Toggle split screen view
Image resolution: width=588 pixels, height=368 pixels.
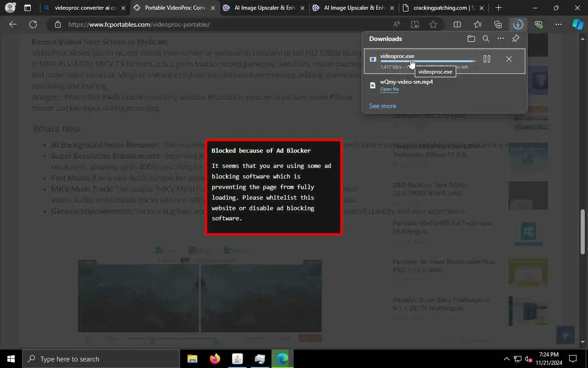(457, 24)
